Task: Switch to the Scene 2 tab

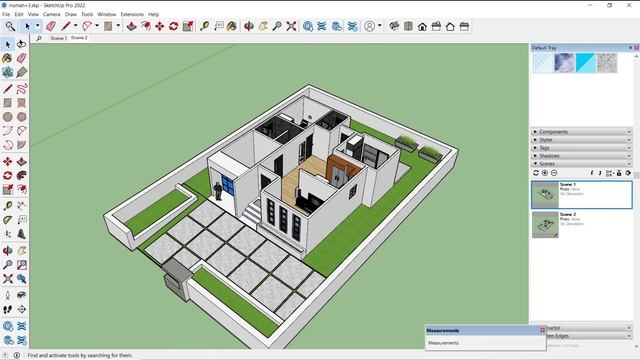Action: point(79,38)
